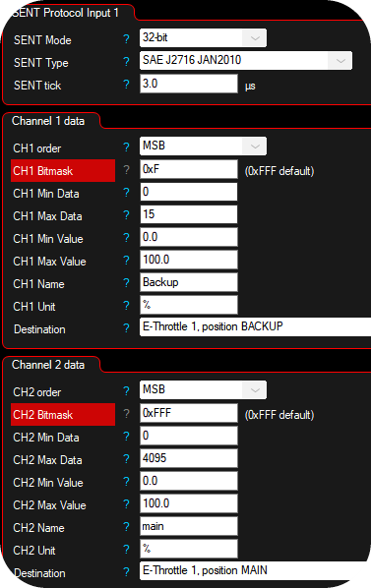Screen dimensions: 371x588
Task: Expand the SENT Type SAE J2716 dropdown
Action: tap(246, 60)
